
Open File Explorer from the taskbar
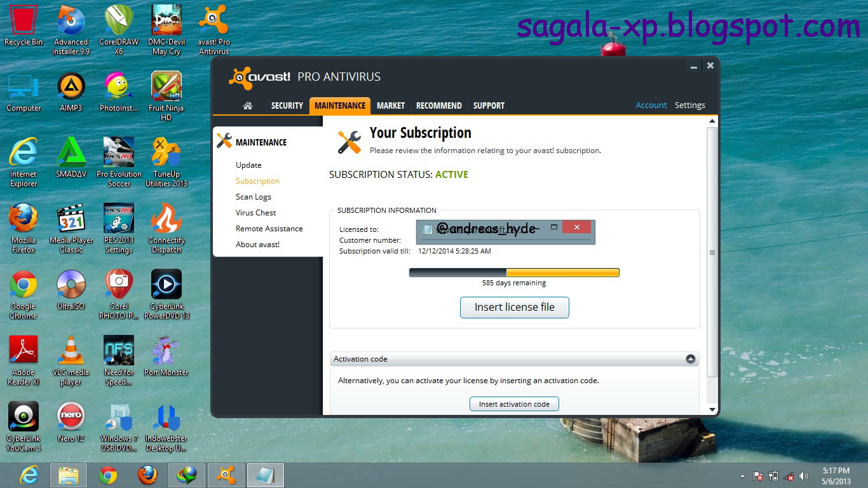pos(69,475)
